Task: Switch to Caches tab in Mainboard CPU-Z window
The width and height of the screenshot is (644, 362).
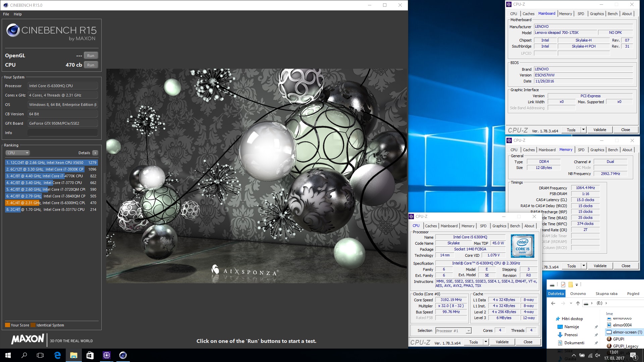Action: [528, 14]
